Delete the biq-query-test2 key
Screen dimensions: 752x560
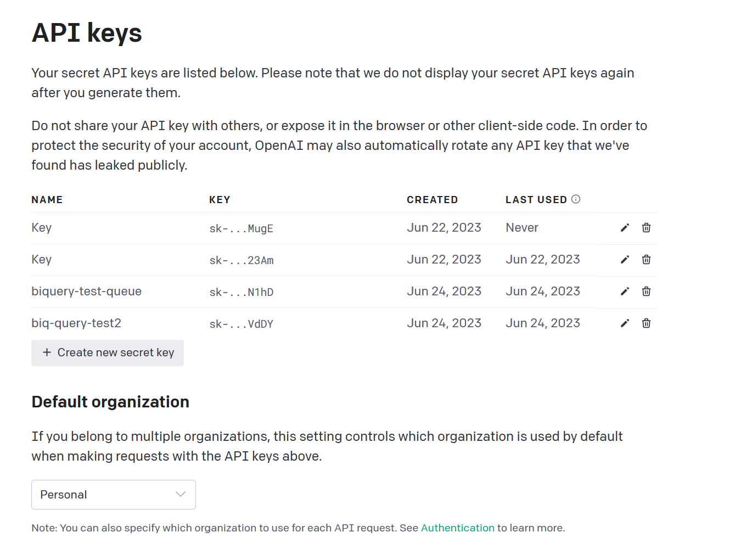click(x=646, y=323)
